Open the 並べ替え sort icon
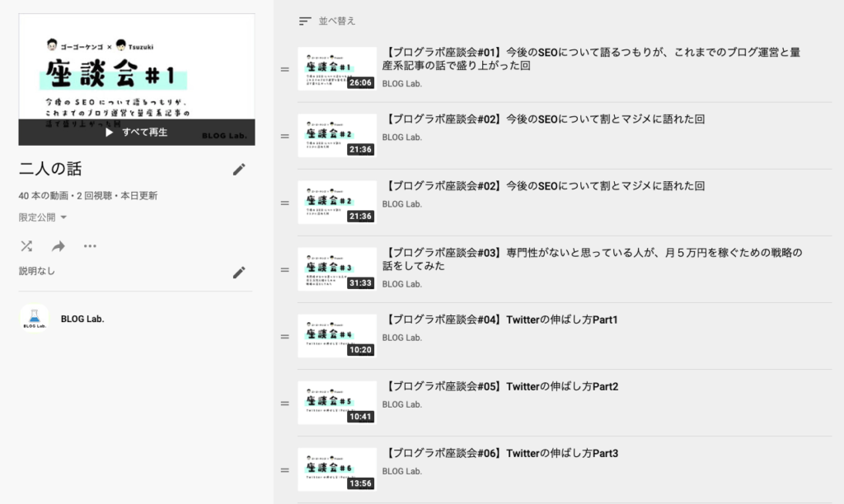 [x=305, y=21]
